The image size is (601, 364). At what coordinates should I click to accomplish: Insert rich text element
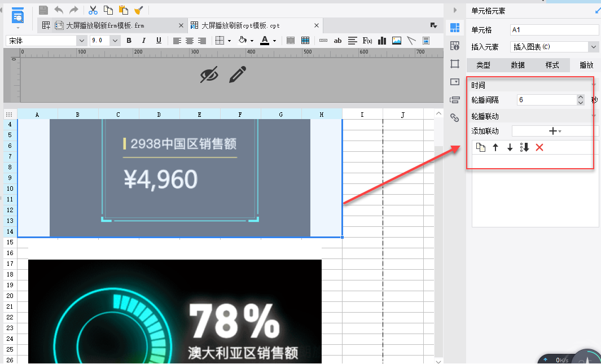coord(353,41)
